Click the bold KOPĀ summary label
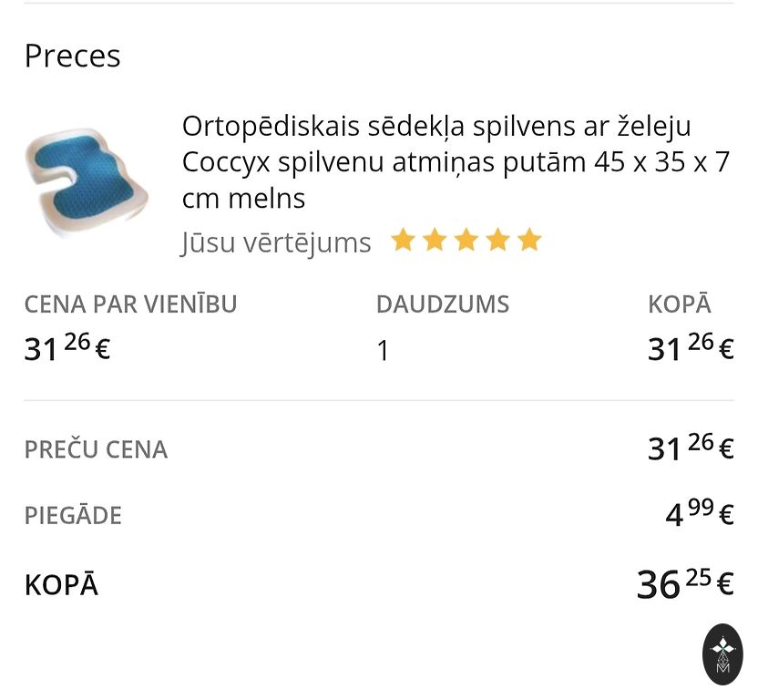 (61, 584)
